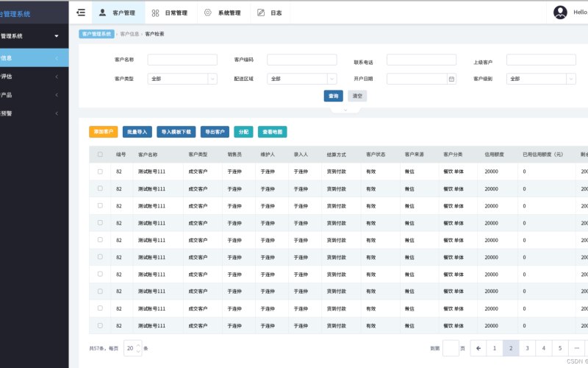The height and width of the screenshot is (368, 588).
Task: Click the 查看地图 button
Action: pyautogui.click(x=273, y=132)
